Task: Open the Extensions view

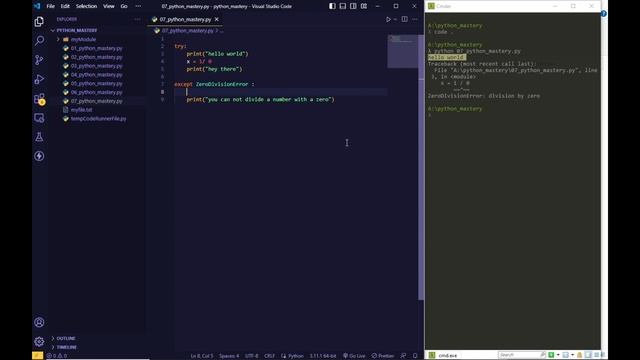Action: [x=39, y=98]
